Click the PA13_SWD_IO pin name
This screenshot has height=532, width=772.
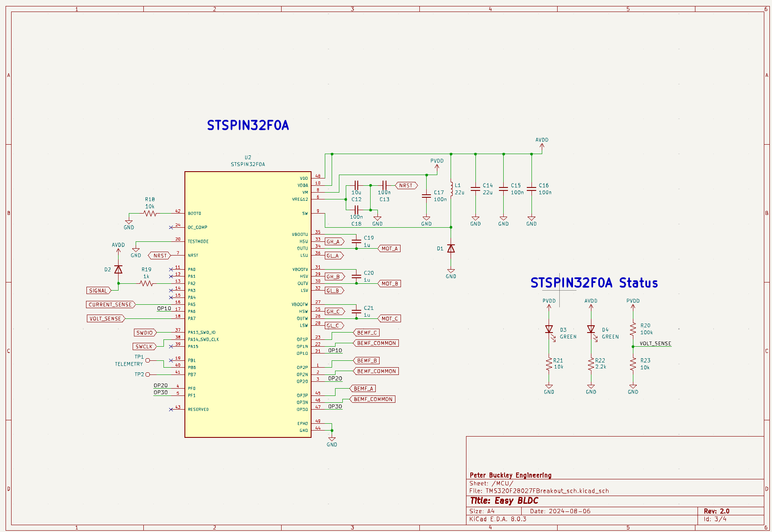(x=202, y=333)
